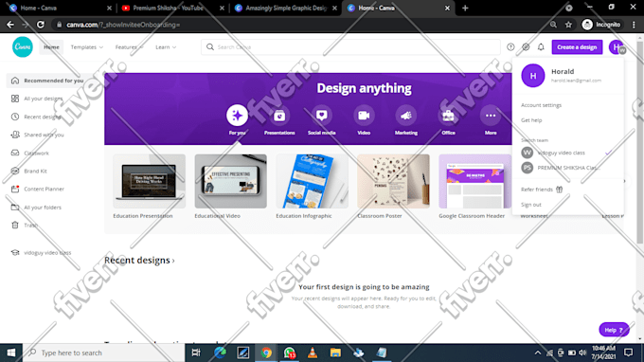
Task: Open a new browser tab
Action: [465, 8]
